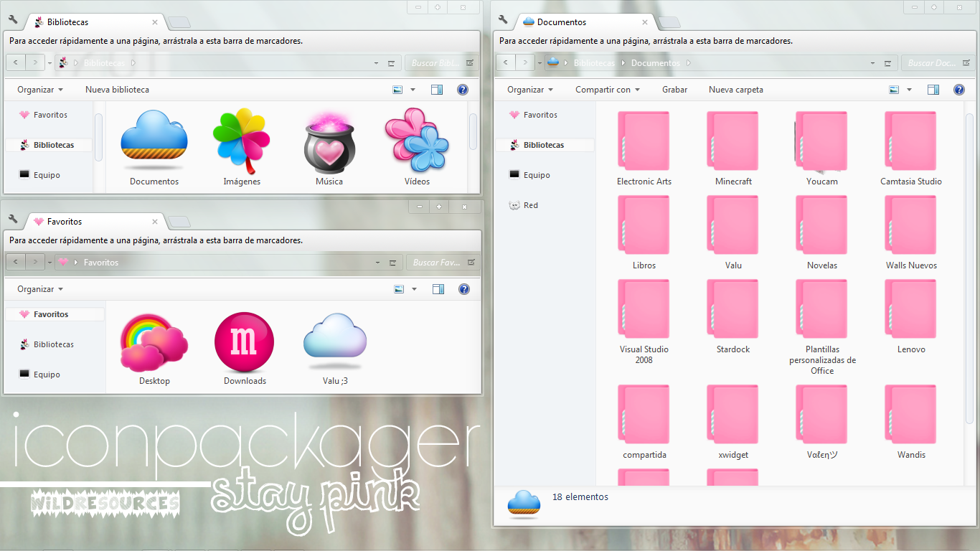Open the Novelas folder
The width and height of the screenshot is (980, 551).
click(821, 225)
